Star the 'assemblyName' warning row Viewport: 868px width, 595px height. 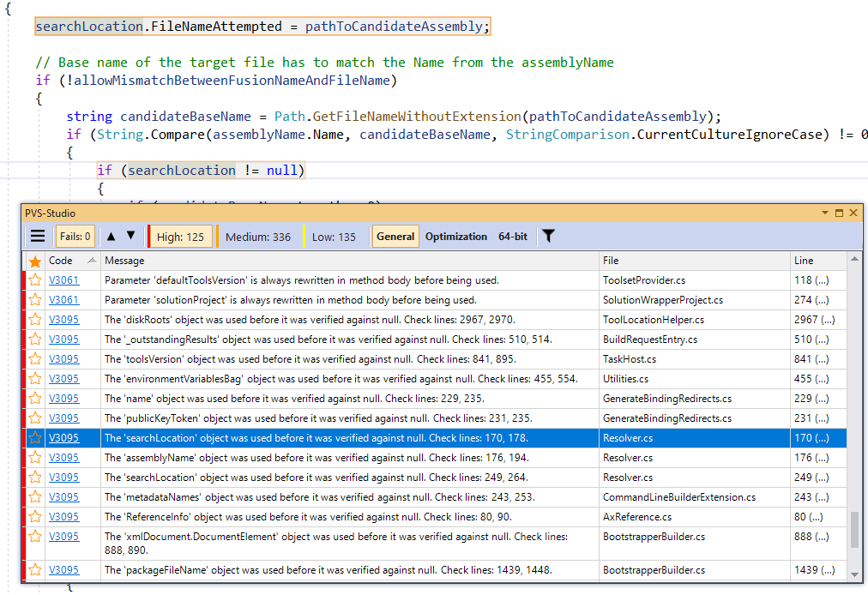35,458
